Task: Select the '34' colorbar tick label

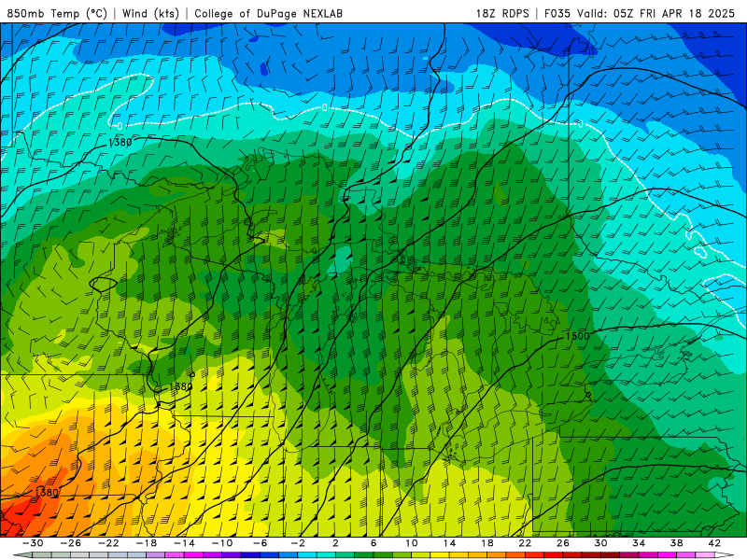Action: pyautogui.click(x=639, y=543)
